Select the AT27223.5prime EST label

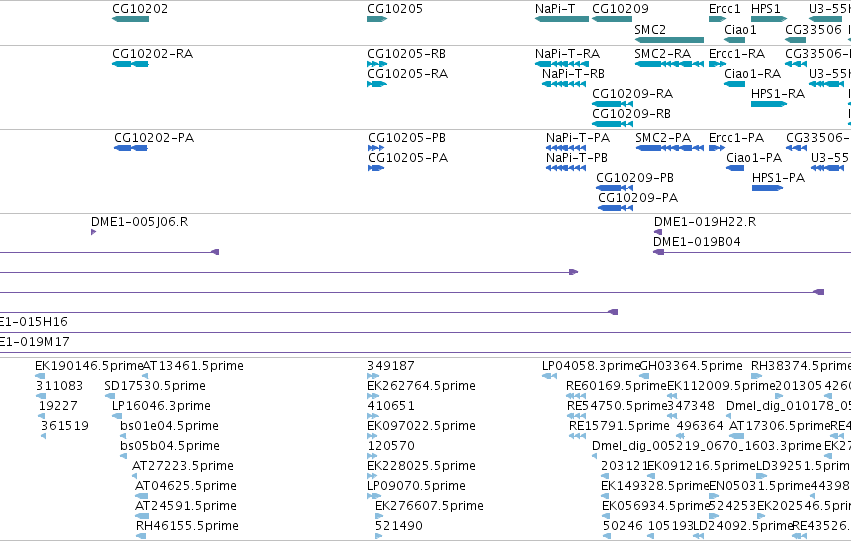click(183, 466)
